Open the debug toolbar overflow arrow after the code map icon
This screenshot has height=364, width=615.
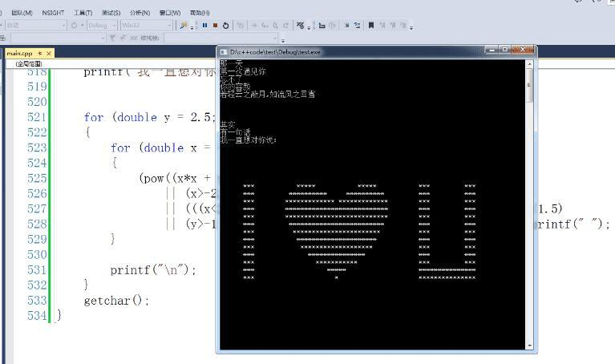coord(309,27)
